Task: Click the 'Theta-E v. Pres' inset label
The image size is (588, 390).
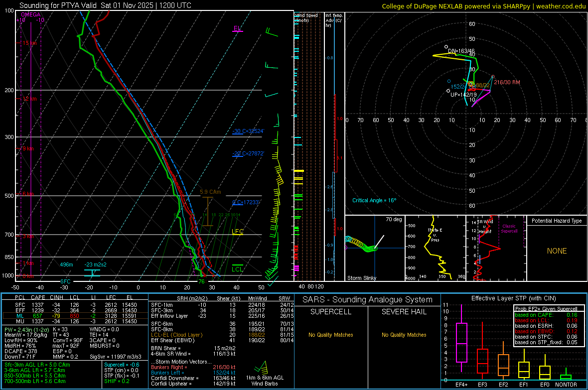Action: pos(435,235)
